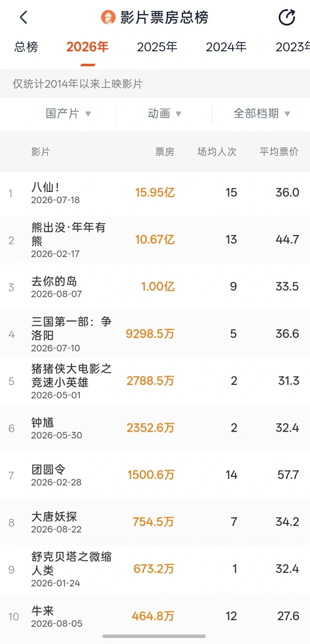Select 三国第一部:争洛阳 entry
Screen dimensions: 310x644
(x=155, y=334)
